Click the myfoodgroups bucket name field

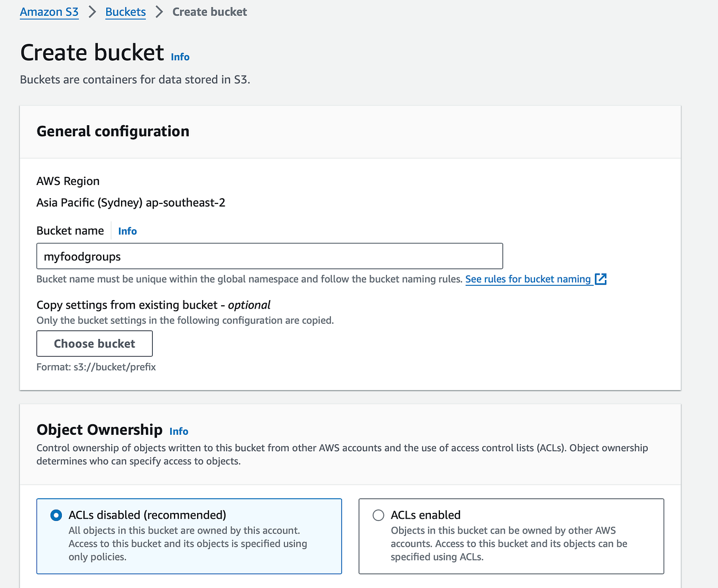270,256
